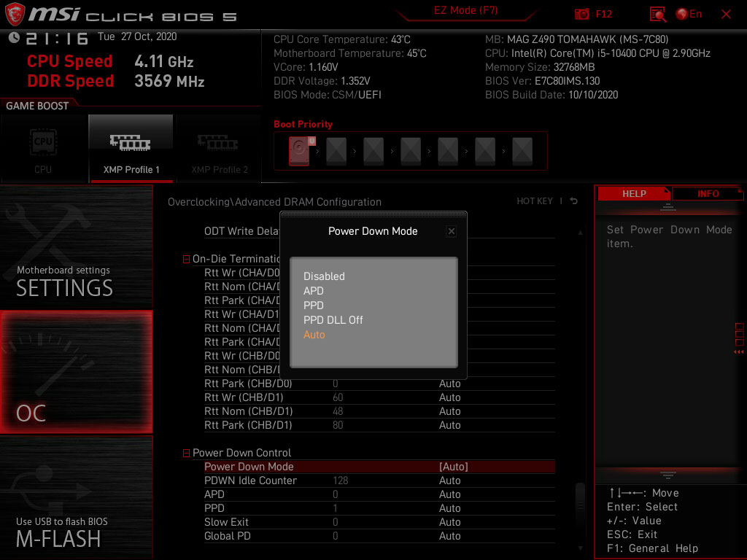Viewport: 747px width, 560px height.
Task: Click the date Tue 27 Oct, 2020
Action: tap(137, 36)
